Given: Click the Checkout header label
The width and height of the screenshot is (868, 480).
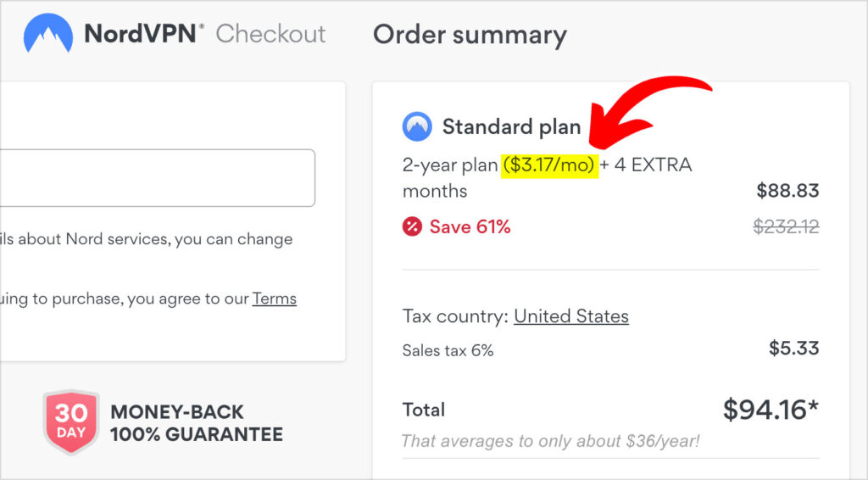Looking at the screenshot, I should [x=270, y=34].
